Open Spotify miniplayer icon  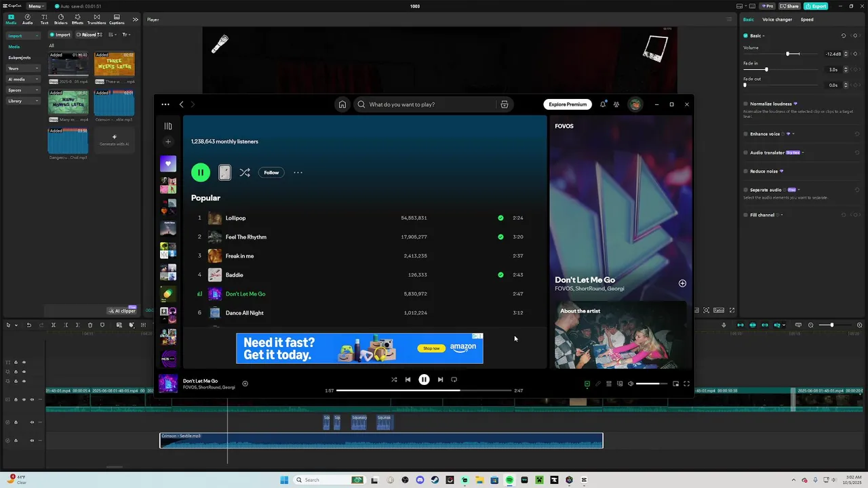tap(675, 384)
